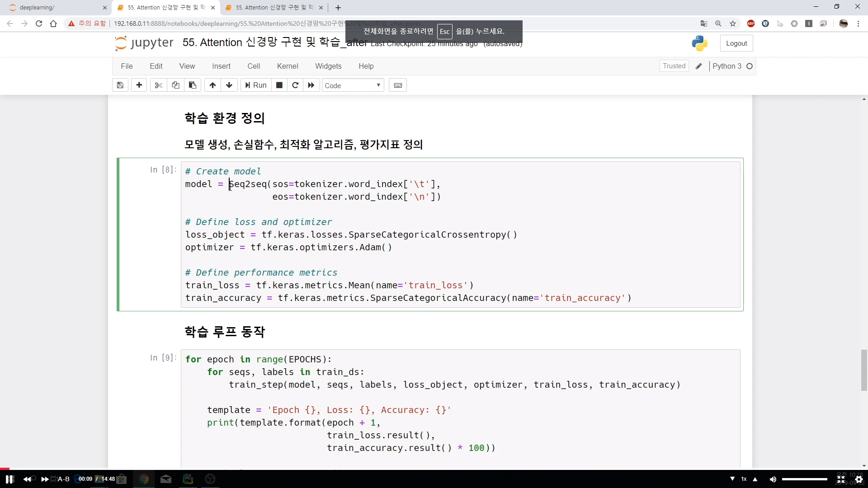Toggle the Trusted notebook indicator
This screenshot has height=488, width=868.
pos(674,66)
